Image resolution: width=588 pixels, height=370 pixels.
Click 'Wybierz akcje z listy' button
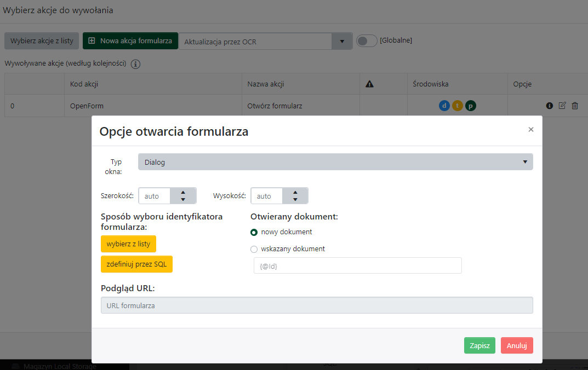point(41,41)
